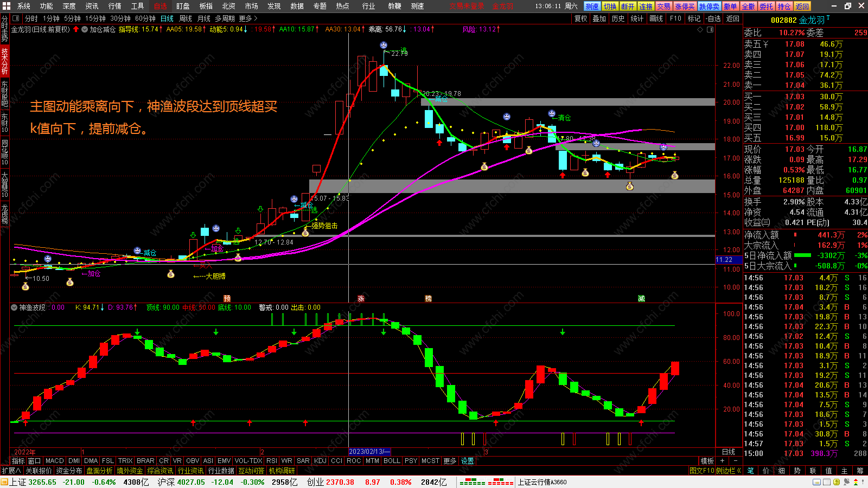Select the VOL-TDX indicator tab
The height and width of the screenshot is (488, 868).
point(248,461)
